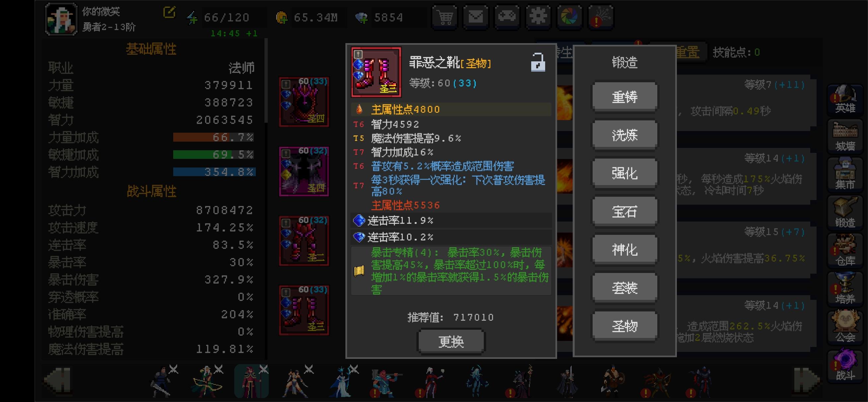Select 宝石 in the forging menu

point(624,212)
